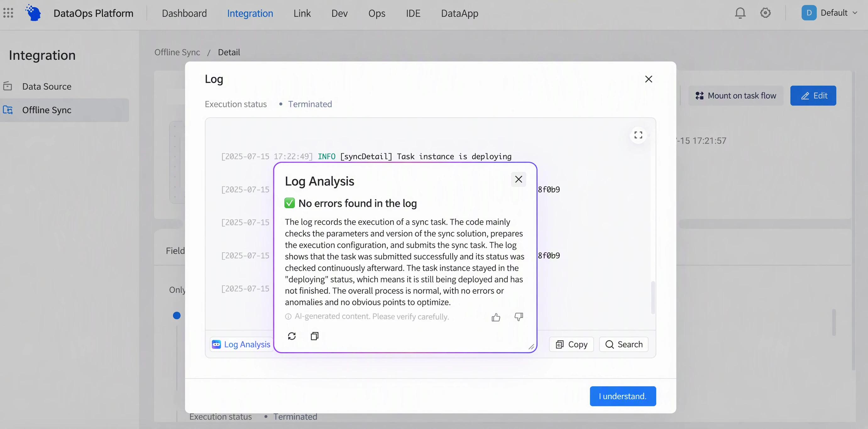The width and height of the screenshot is (868, 429).
Task: Click the 'Task instance is deploying' log line
Action: (366, 157)
